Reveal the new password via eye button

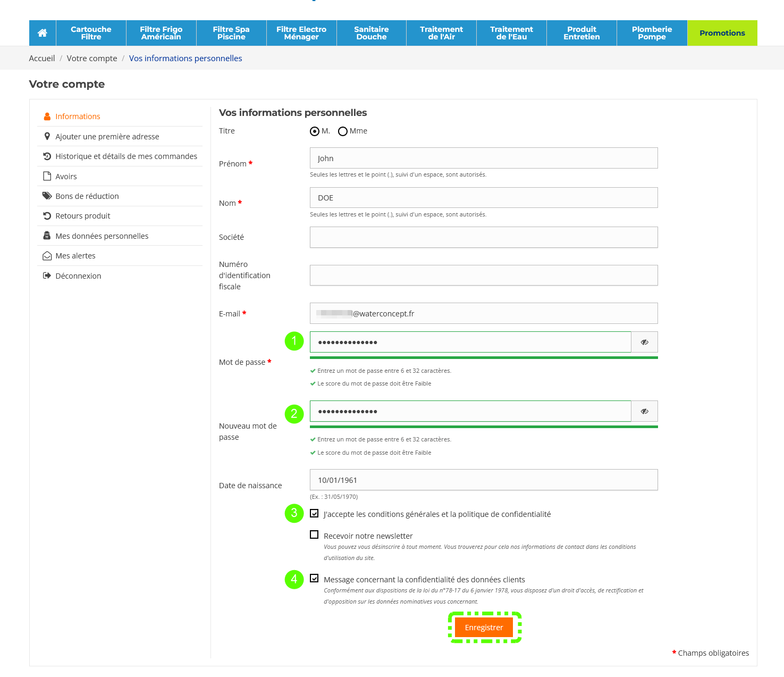click(644, 412)
